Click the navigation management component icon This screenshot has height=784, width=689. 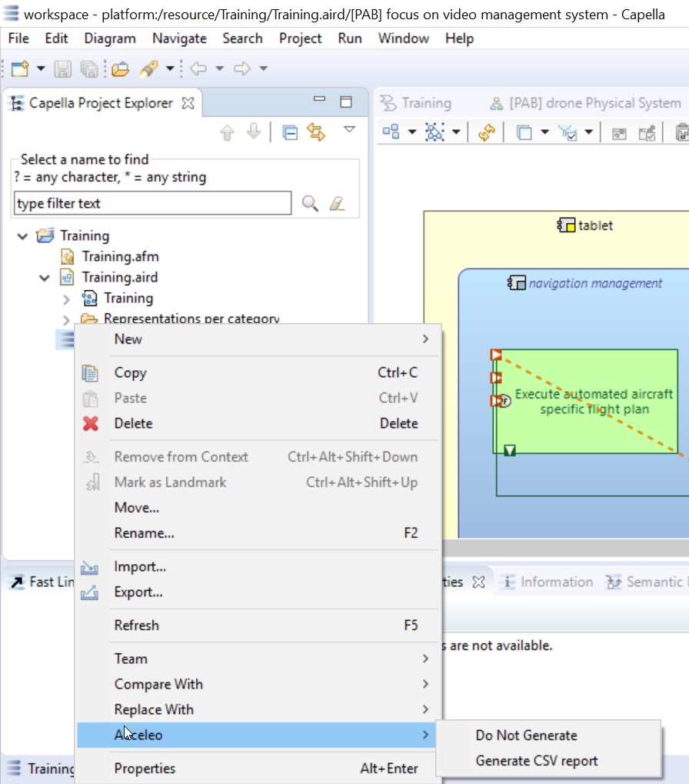517,283
